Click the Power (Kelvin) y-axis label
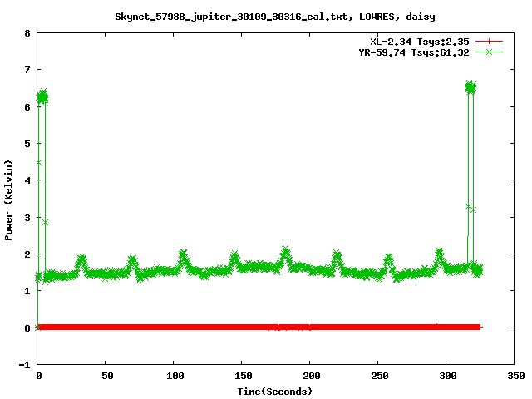This screenshot has height=399, width=532. point(8,200)
